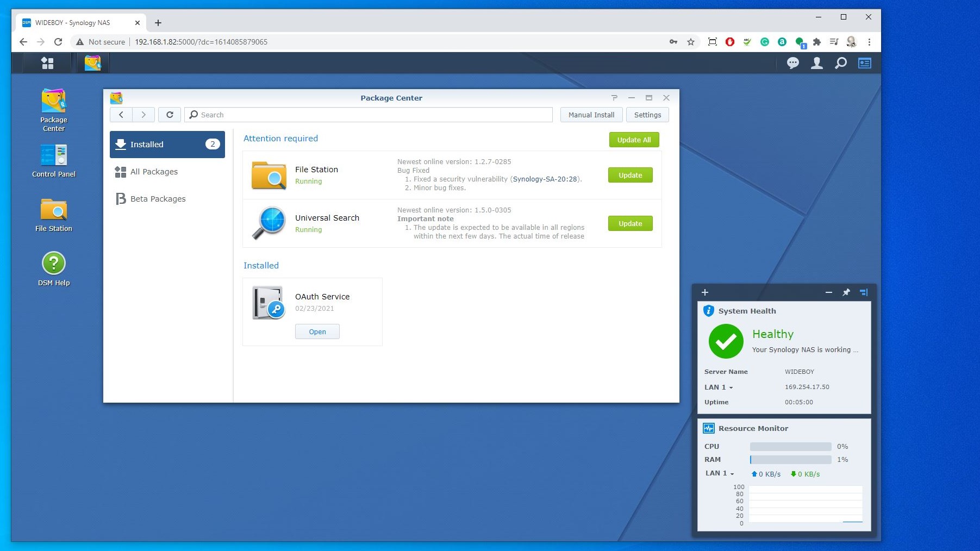Open DSM Help desktop shortcut
The height and width of the screenshot is (551, 980).
click(54, 269)
